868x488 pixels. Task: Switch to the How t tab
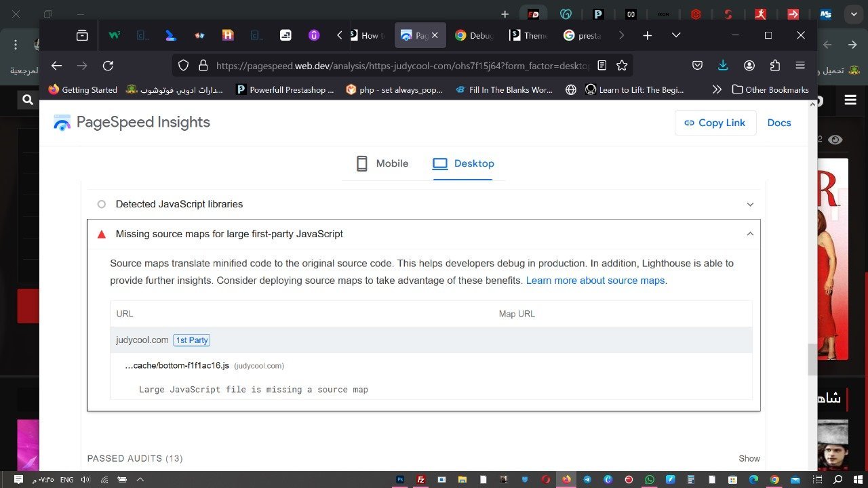(367, 35)
